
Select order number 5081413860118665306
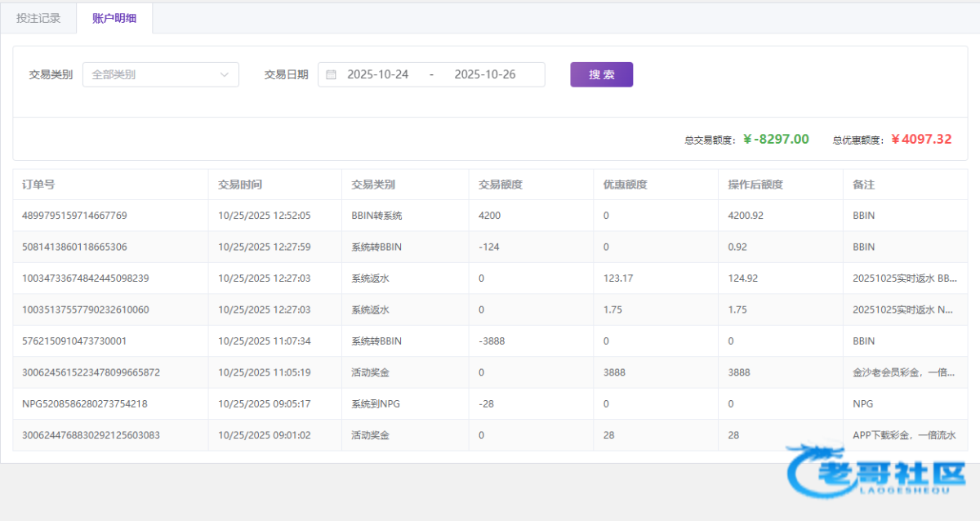74,247
